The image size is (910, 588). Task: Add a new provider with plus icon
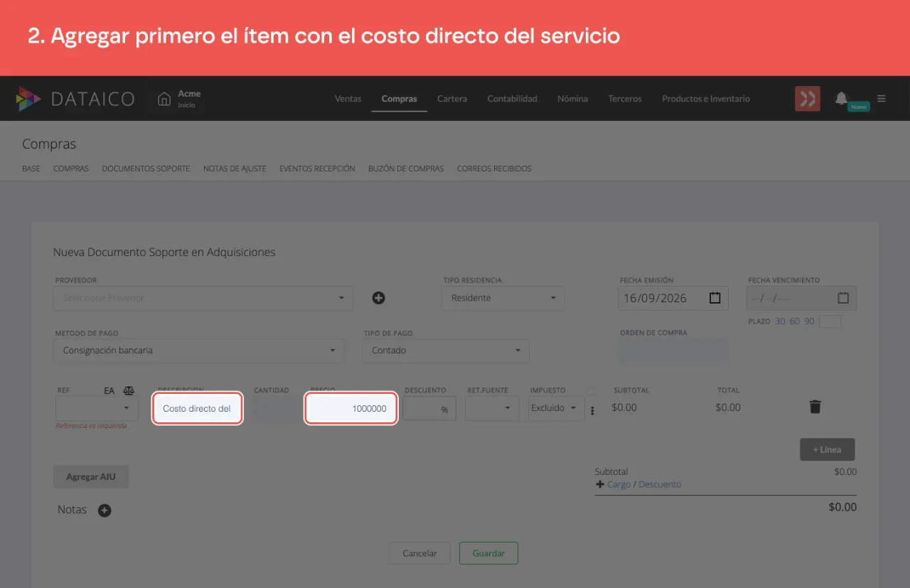pos(379,298)
